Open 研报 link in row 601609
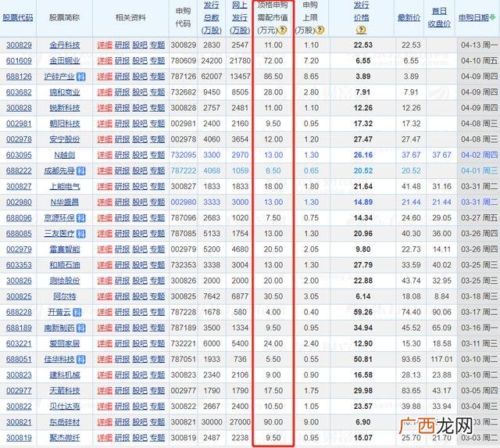This screenshot has width=500, height=448. [x=122, y=61]
